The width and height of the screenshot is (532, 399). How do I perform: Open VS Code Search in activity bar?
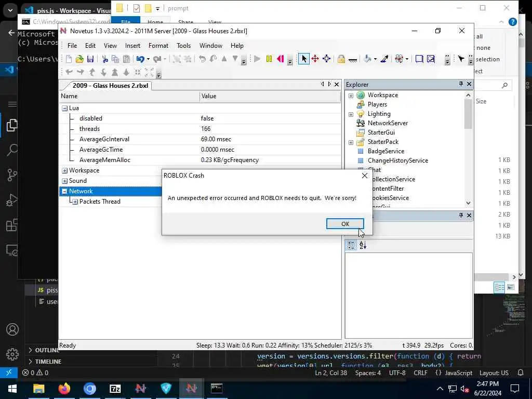tap(12, 149)
